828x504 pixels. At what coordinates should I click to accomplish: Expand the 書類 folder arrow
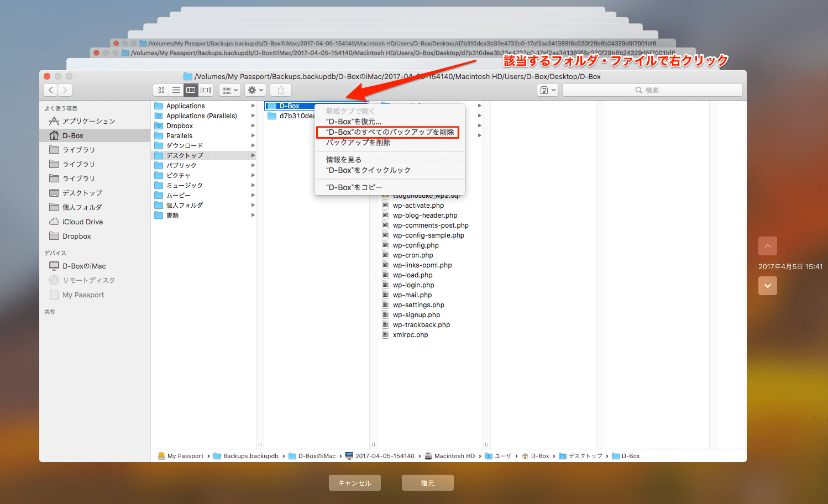coord(253,215)
